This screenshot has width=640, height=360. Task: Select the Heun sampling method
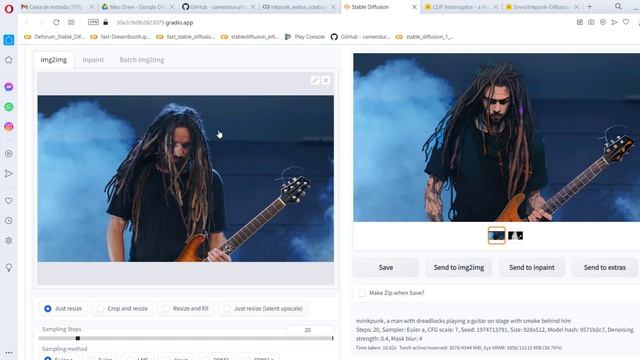(x=176, y=358)
